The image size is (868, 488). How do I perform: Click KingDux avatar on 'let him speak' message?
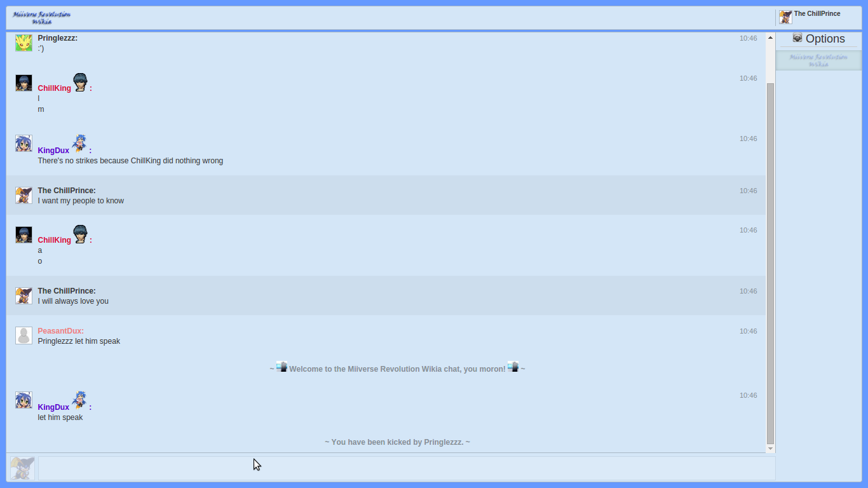tap(24, 400)
